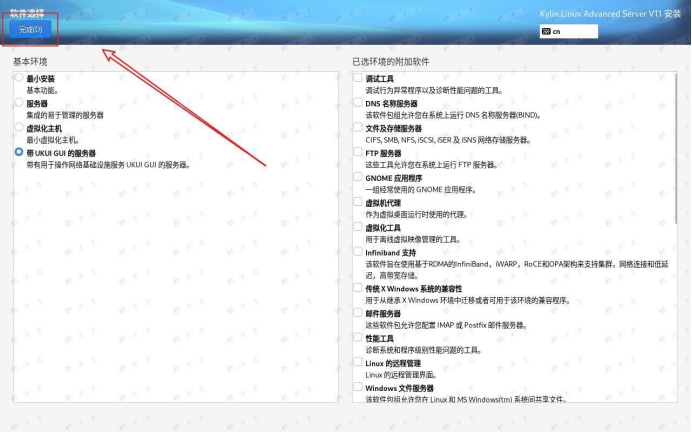Click the IMAP 或 Postfix description line
The height and width of the screenshot is (432, 692).
(446, 325)
